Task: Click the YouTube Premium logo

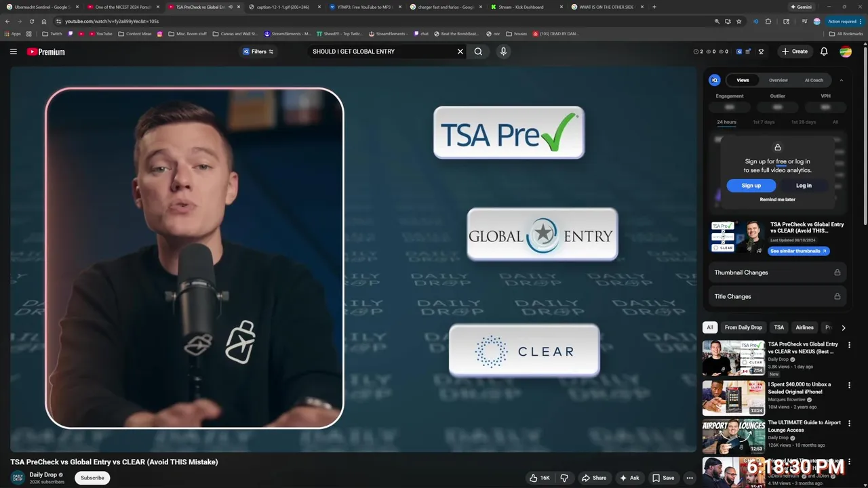Action: coord(45,52)
